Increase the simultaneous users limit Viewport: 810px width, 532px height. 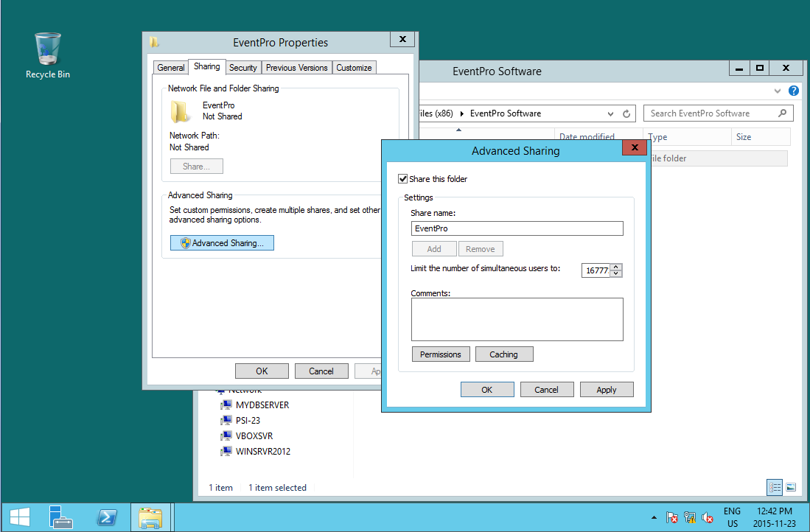tap(615, 267)
